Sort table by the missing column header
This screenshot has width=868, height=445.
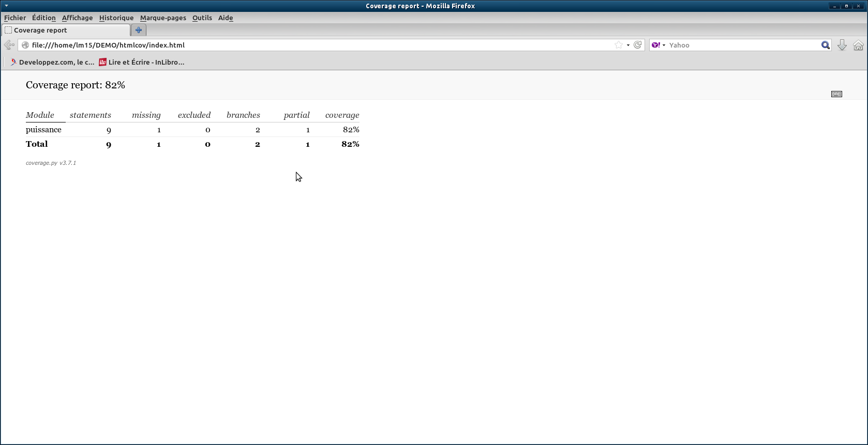(x=146, y=115)
